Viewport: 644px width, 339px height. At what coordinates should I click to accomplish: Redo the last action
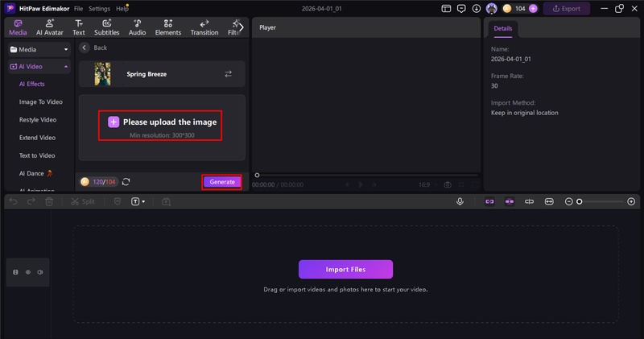(31, 201)
